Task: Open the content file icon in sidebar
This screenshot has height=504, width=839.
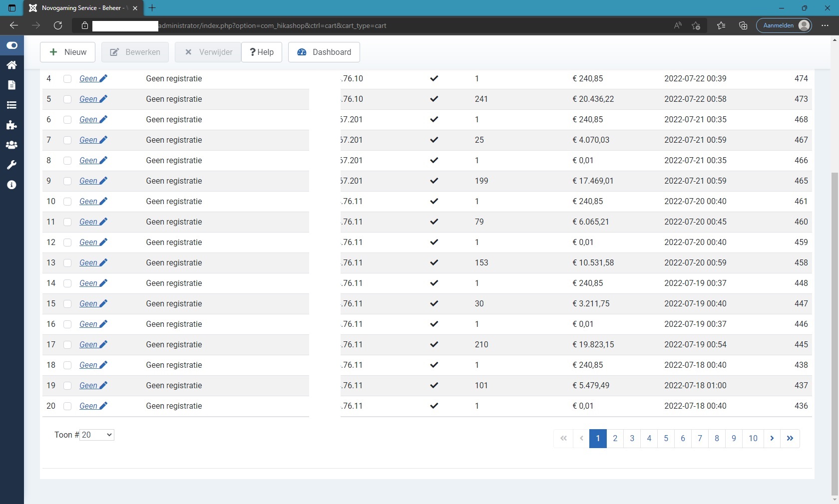Action: [x=11, y=85]
